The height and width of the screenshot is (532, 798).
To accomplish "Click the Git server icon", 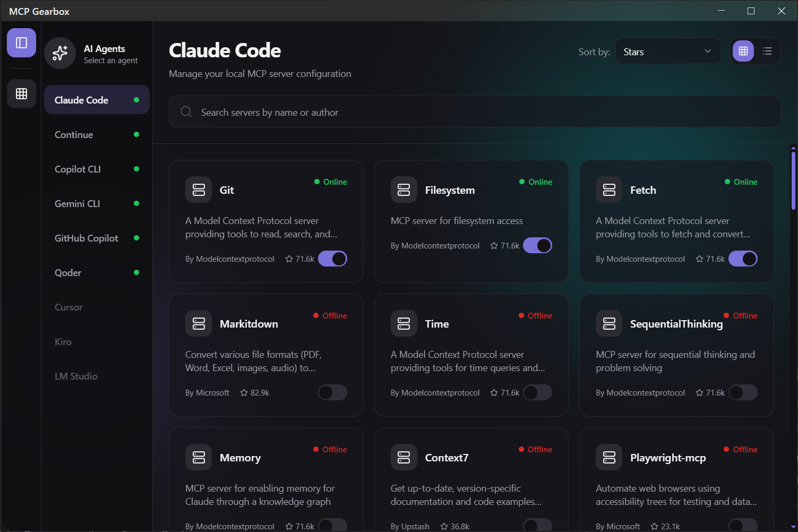I will point(199,190).
